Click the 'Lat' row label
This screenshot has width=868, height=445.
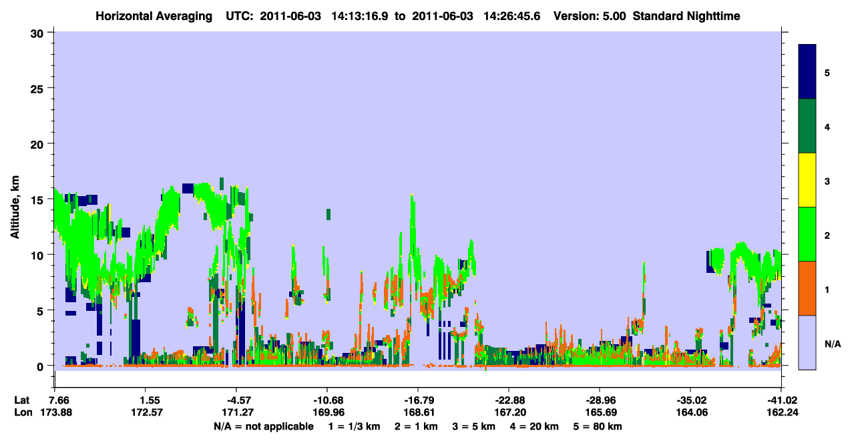[21, 400]
